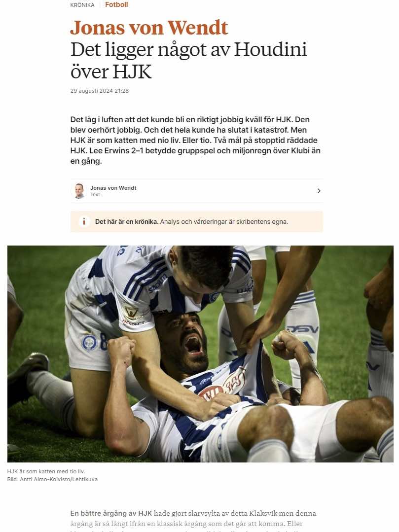
Task: Open the author's round portrait avatar
Action: [79, 191]
